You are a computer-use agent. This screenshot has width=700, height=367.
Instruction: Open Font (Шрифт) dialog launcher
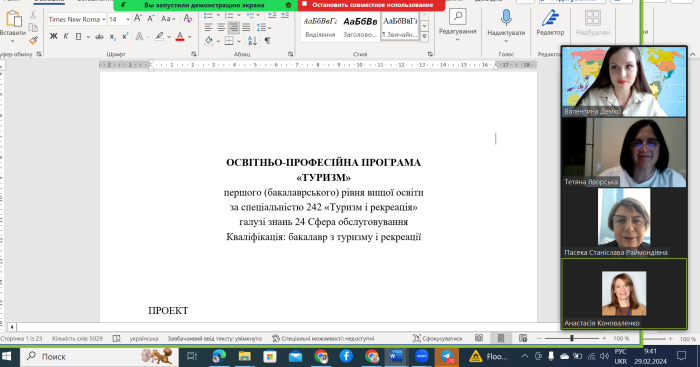(194, 54)
